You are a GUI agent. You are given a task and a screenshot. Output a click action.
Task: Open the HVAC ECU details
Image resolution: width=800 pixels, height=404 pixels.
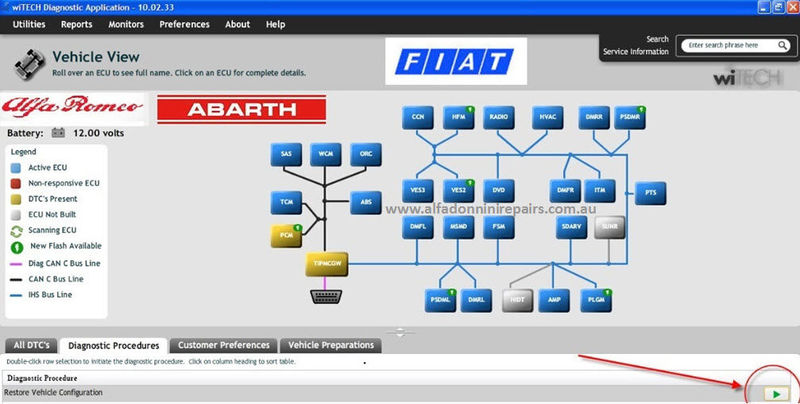547,118
